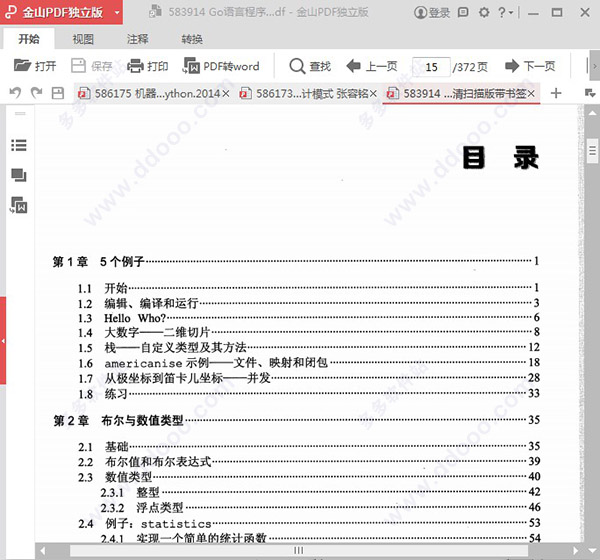Click the vertical scrollbar thumb
This screenshot has width=600, height=560.
click(x=592, y=151)
